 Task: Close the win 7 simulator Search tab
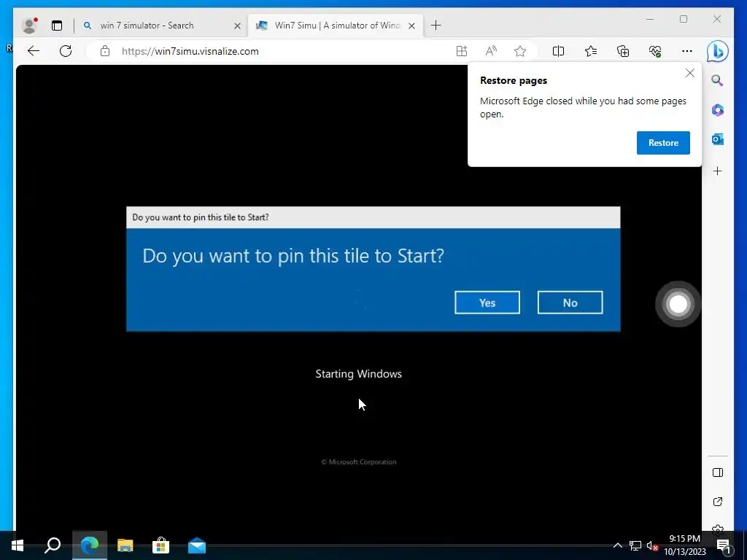(x=237, y=26)
